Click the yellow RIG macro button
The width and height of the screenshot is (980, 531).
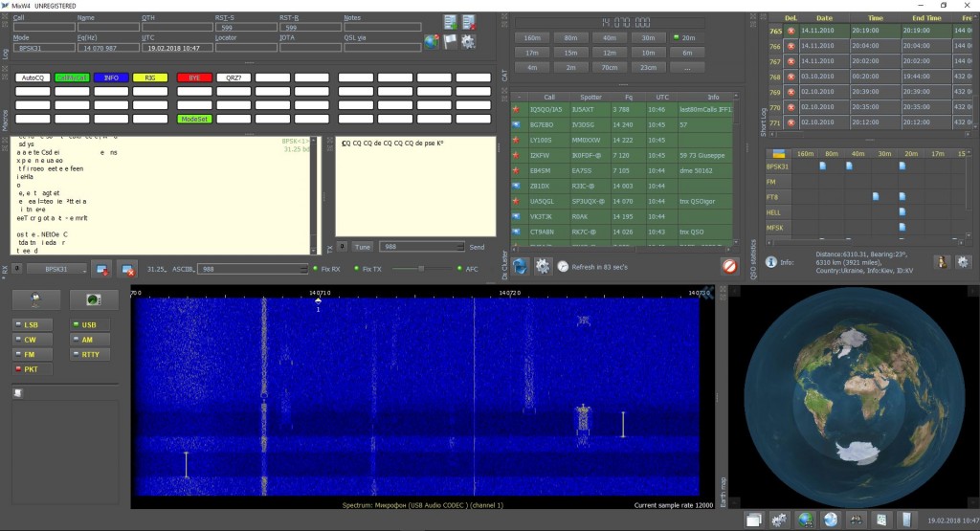click(150, 77)
